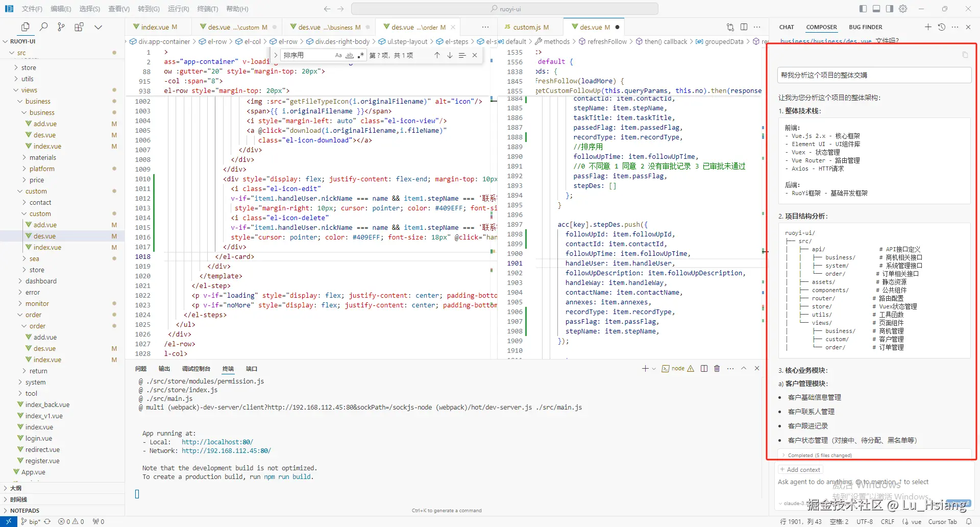Start a new composer with the plus icon
Screen dimensions: 980x527
pyautogui.click(x=928, y=27)
